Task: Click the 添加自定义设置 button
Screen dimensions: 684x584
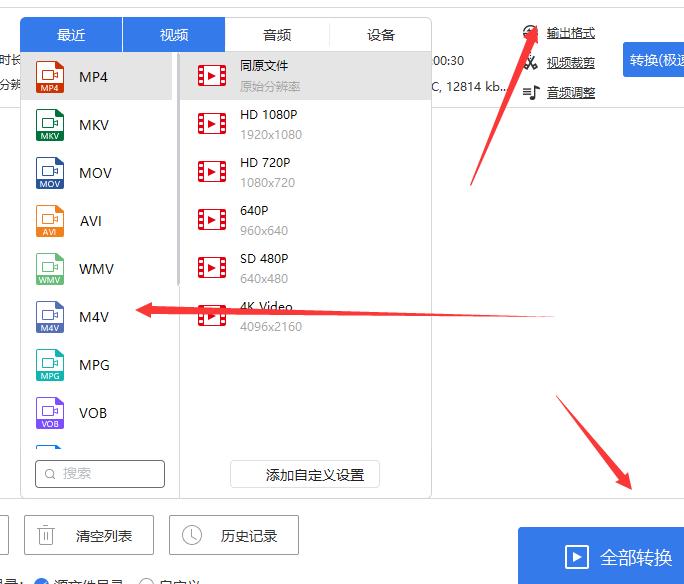Action: click(305, 474)
